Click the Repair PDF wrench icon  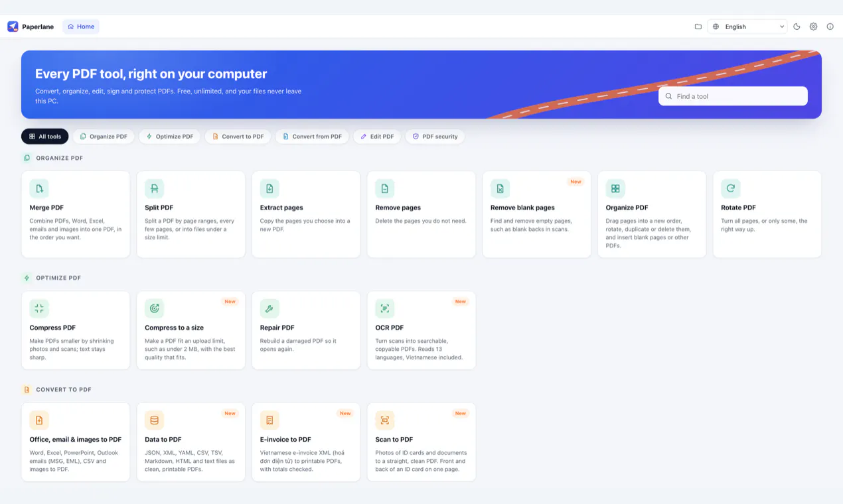[269, 308]
